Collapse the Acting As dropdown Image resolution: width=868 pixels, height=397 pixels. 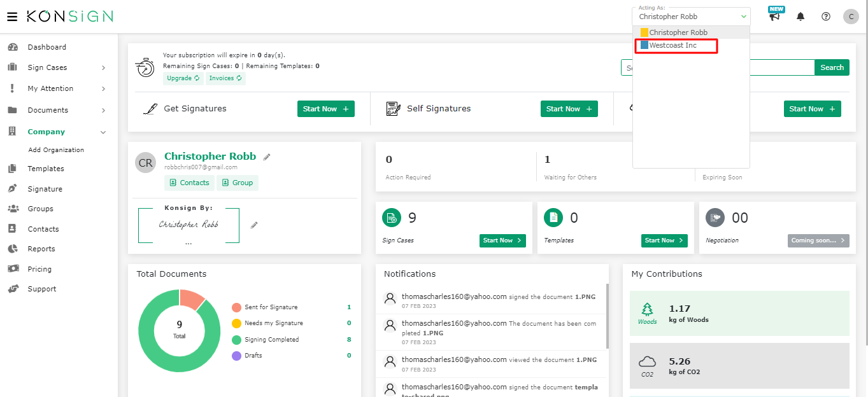(x=743, y=17)
